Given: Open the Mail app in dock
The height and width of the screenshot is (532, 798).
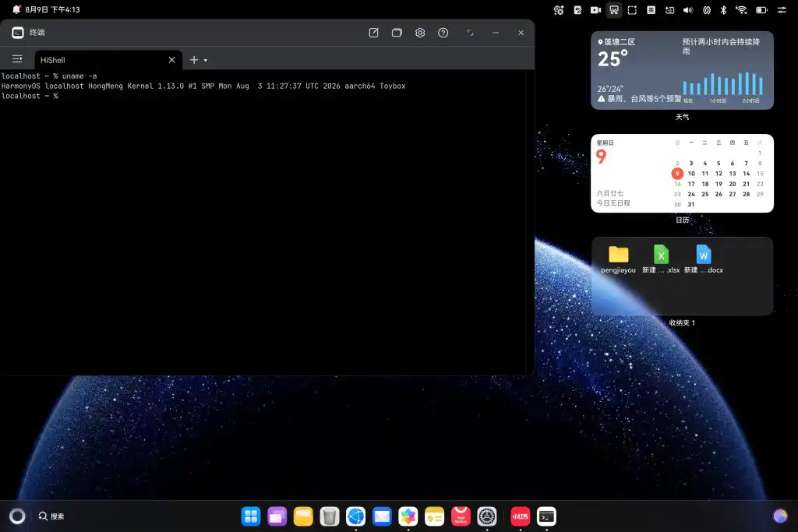Looking at the screenshot, I should click(x=382, y=516).
